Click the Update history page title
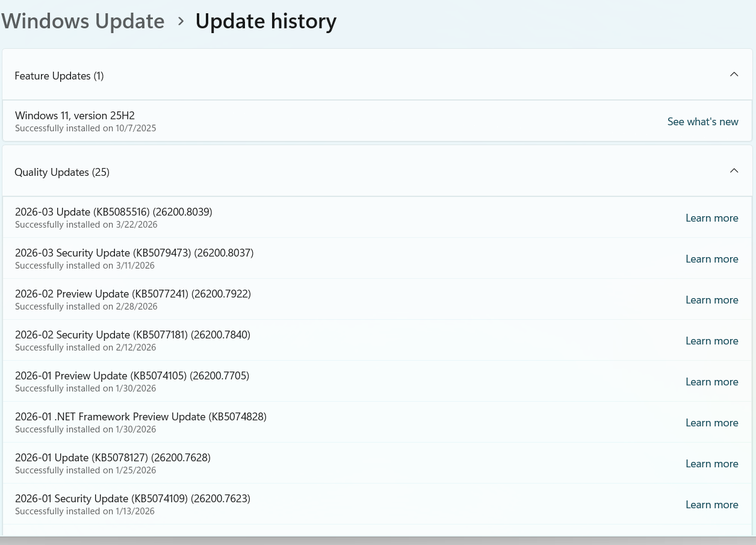 [265, 21]
